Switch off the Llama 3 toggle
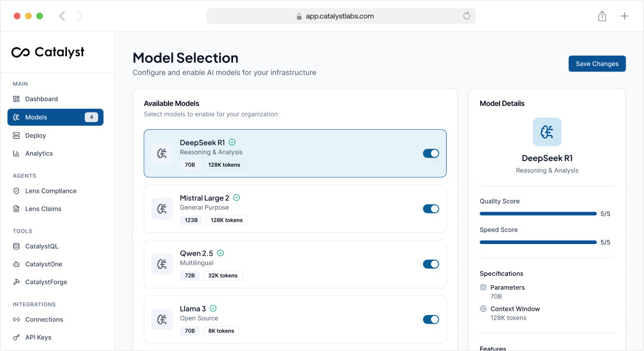This screenshot has height=351, width=644. click(431, 319)
